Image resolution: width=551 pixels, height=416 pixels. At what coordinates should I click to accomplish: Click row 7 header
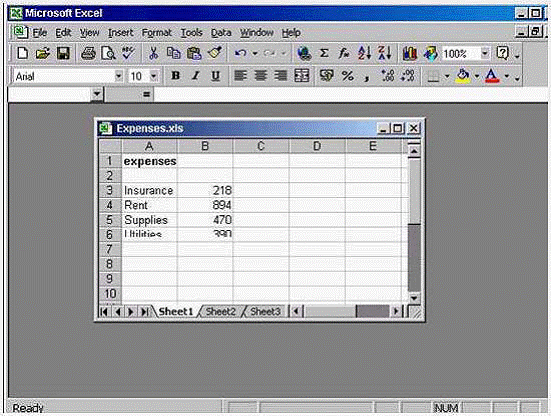[x=110, y=249]
